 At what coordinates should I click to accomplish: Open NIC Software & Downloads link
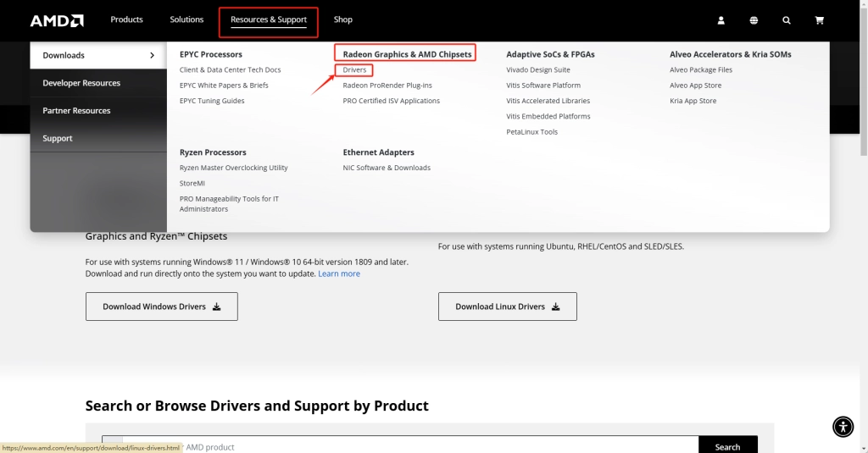[x=387, y=168]
